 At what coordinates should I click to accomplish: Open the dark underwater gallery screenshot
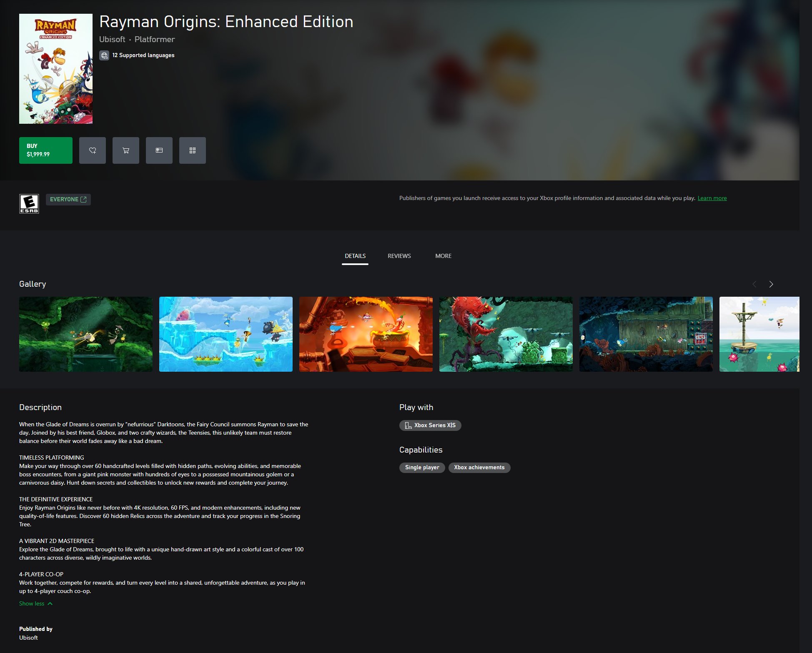[646, 334]
